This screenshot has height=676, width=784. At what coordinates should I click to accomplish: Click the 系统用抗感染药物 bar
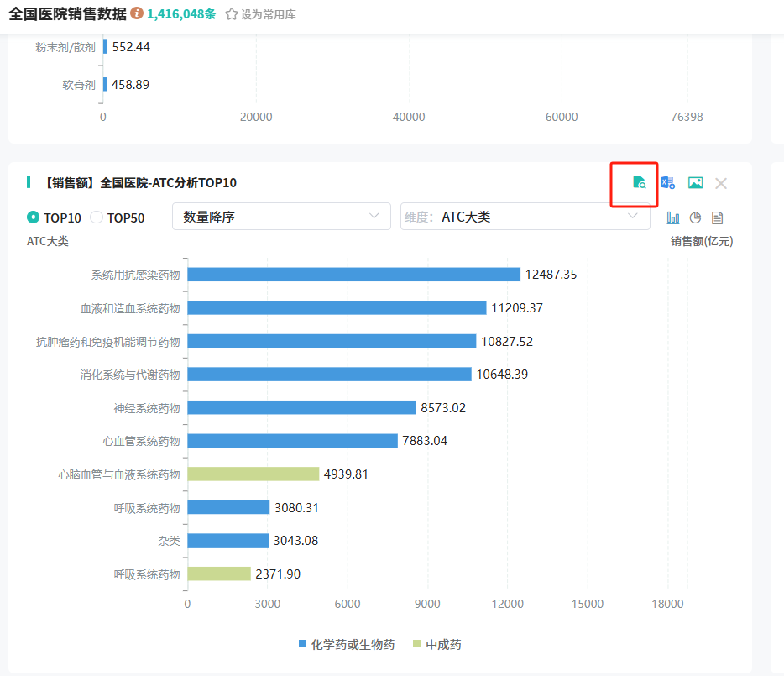(x=353, y=275)
